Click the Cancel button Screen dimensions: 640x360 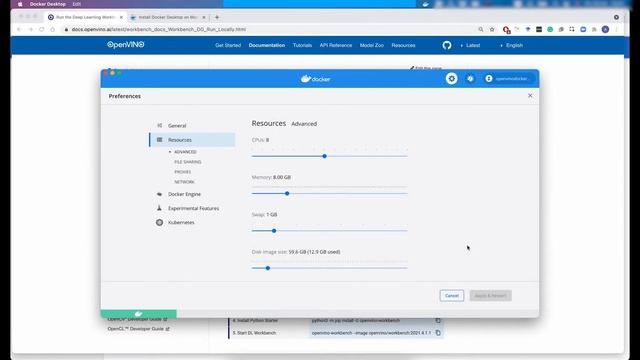coord(452,296)
